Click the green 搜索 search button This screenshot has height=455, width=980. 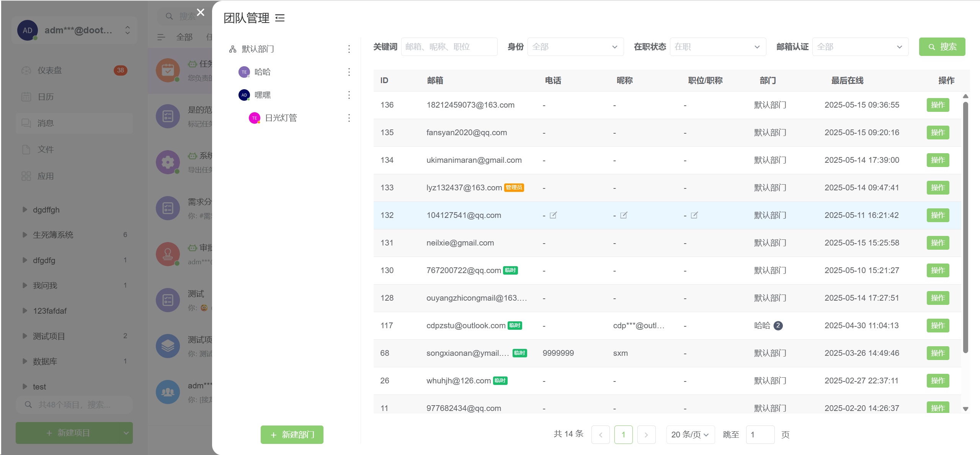tap(942, 47)
